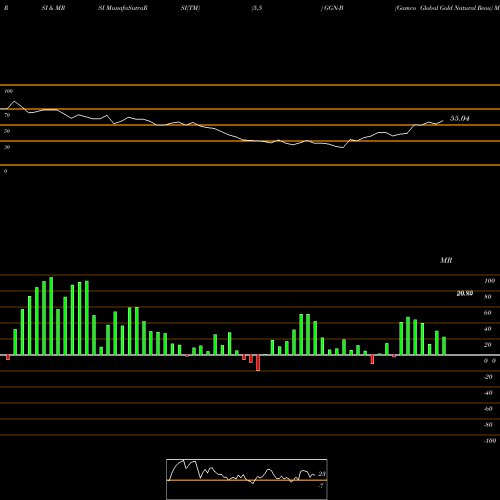500x500 pixels.
Task: Click the 80 label on MR axis
Action: pos(488,297)
